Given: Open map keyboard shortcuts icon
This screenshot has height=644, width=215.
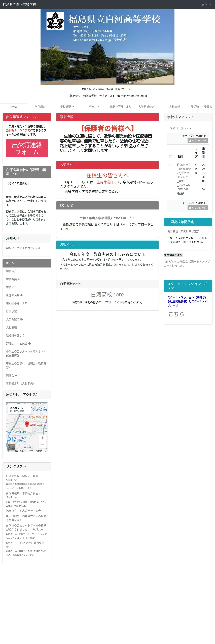Looking at the screenshot, I should click(x=17, y=451).
